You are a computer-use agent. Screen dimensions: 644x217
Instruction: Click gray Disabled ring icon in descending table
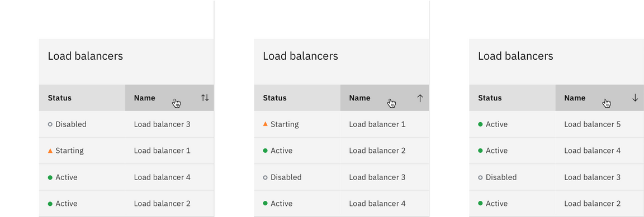click(481, 177)
